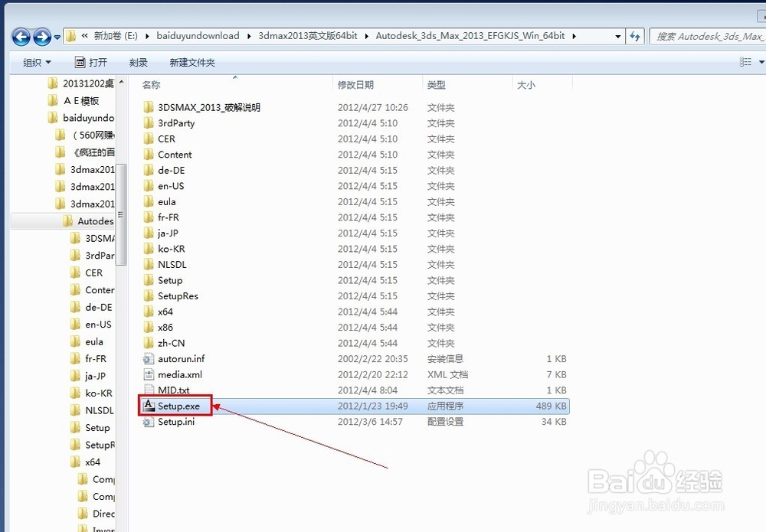
Task: Select the Content folder icon
Action: tap(149, 154)
